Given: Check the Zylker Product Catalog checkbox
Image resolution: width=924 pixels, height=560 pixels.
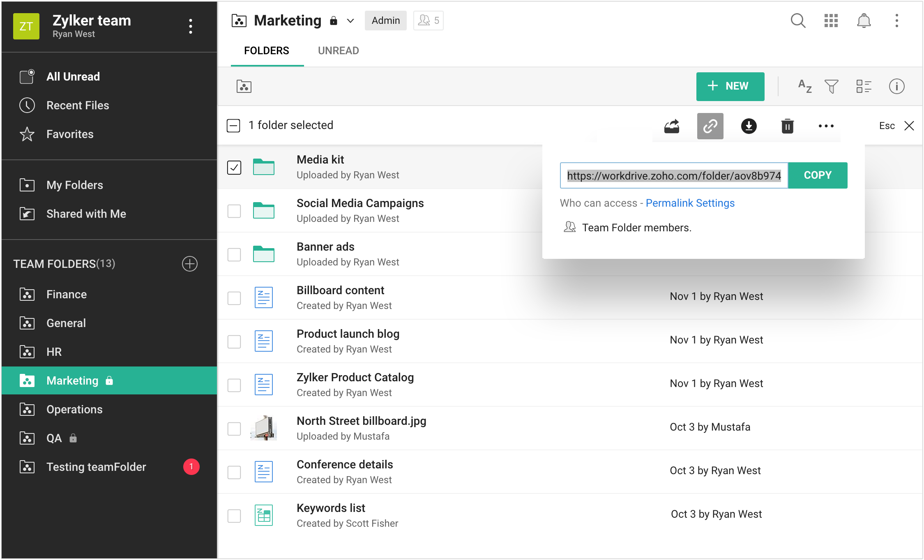Looking at the screenshot, I should [234, 385].
